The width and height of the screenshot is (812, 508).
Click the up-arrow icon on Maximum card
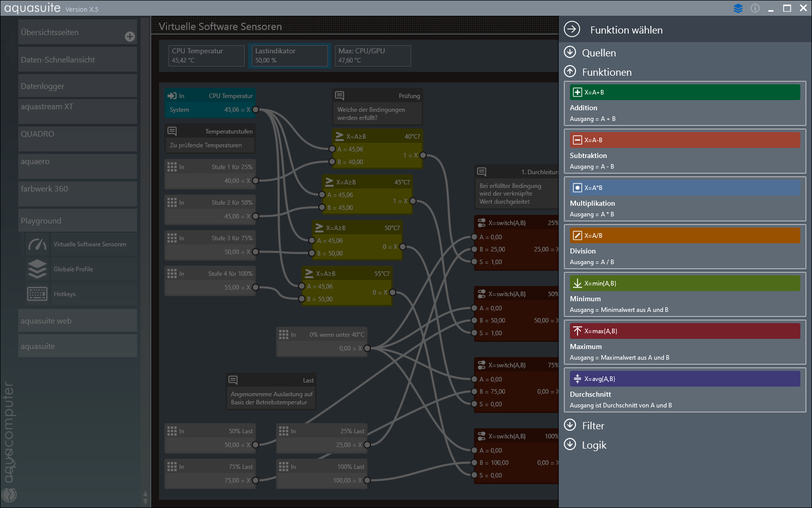tap(577, 331)
